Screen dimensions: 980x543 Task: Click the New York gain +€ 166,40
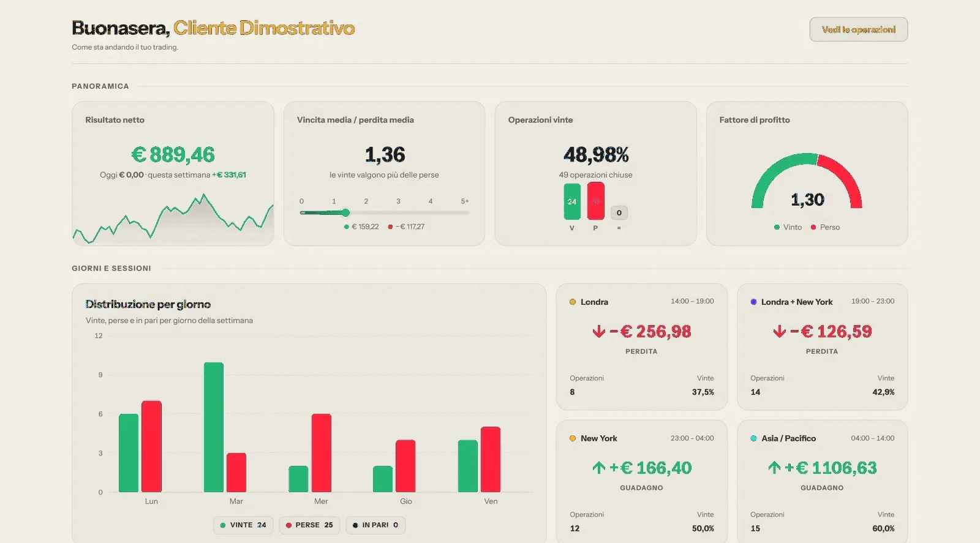[650, 468]
